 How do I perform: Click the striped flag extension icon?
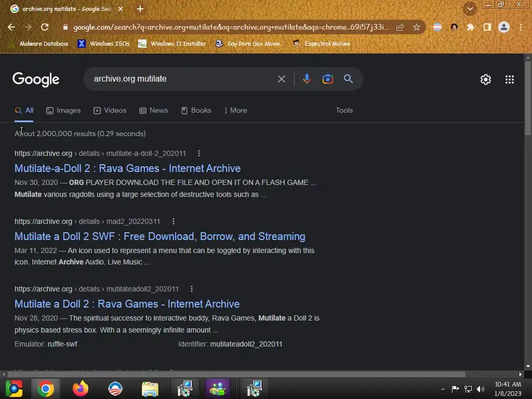click(437, 27)
